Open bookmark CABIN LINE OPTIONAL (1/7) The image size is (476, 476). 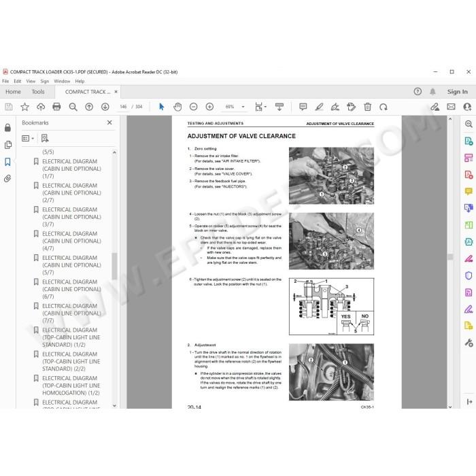(71, 169)
